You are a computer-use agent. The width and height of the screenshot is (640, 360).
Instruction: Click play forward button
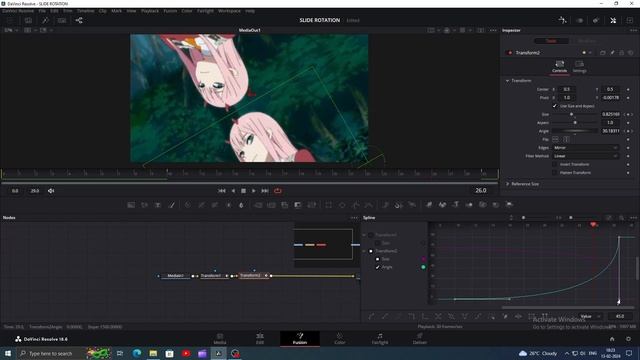(x=253, y=191)
